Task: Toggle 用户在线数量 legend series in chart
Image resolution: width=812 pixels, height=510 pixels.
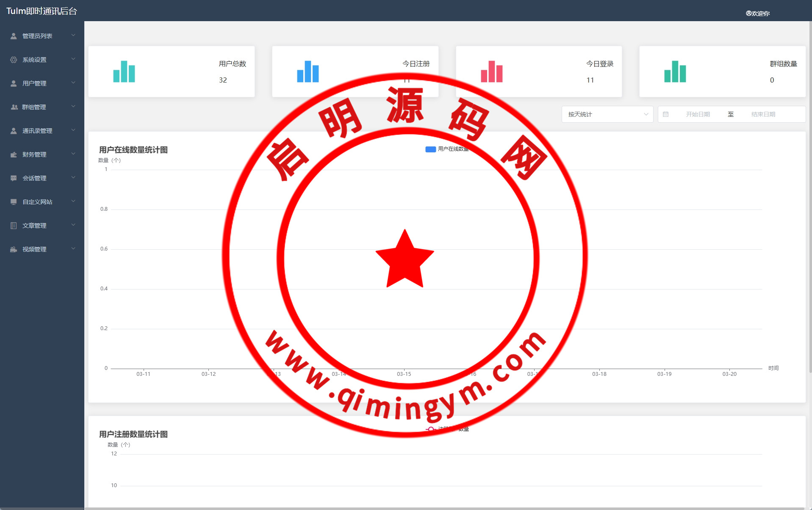Action: (x=447, y=149)
